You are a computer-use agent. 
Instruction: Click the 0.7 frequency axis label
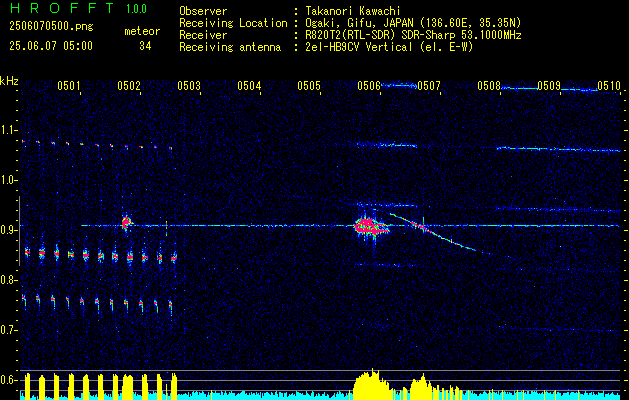click(x=8, y=330)
